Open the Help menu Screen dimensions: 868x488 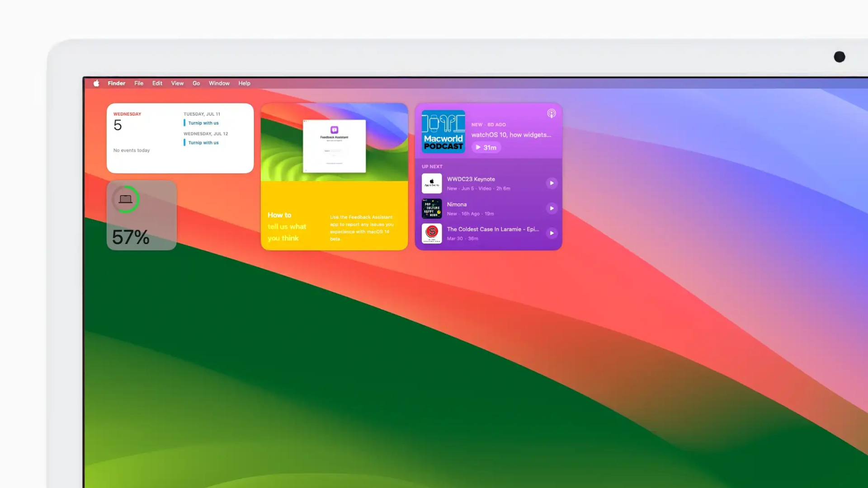tap(244, 83)
